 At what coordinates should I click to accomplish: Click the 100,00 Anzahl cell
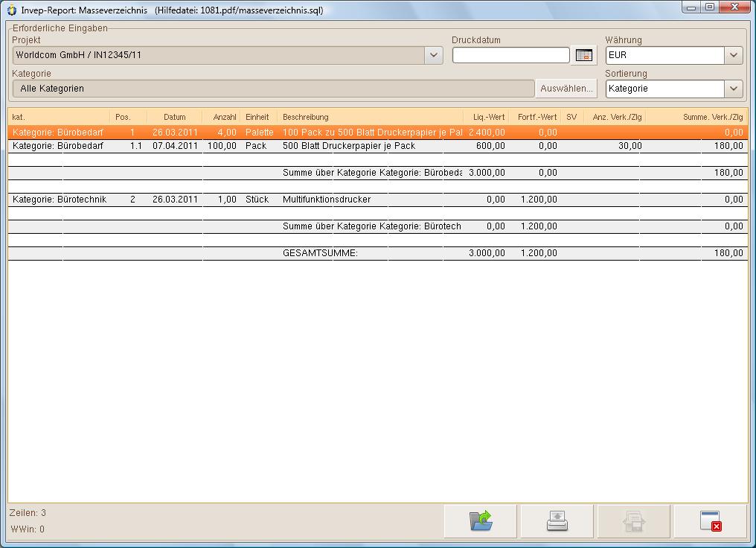tap(222, 146)
